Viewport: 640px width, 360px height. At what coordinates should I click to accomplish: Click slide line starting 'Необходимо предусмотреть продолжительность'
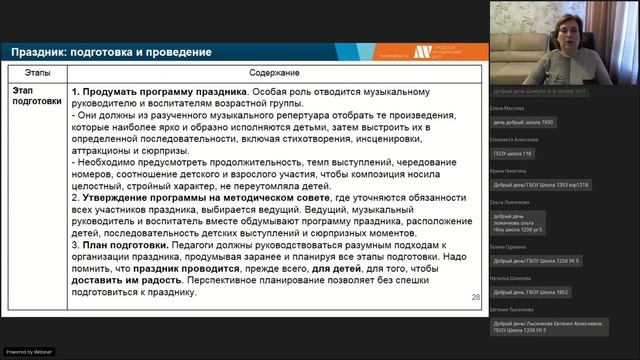(x=264, y=162)
